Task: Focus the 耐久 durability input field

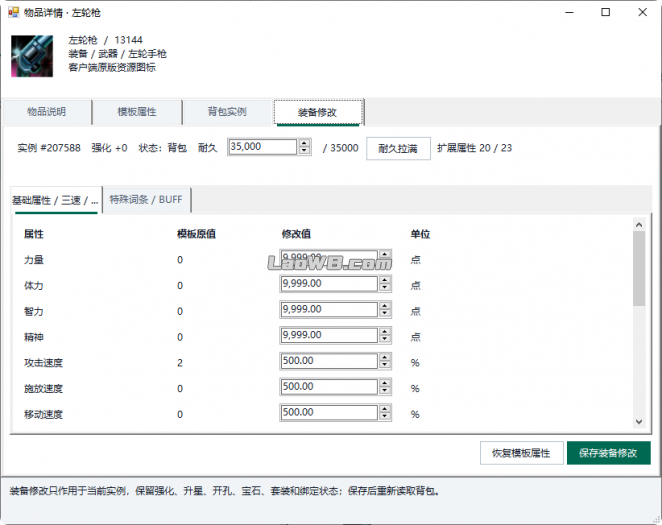Action: (x=263, y=147)
